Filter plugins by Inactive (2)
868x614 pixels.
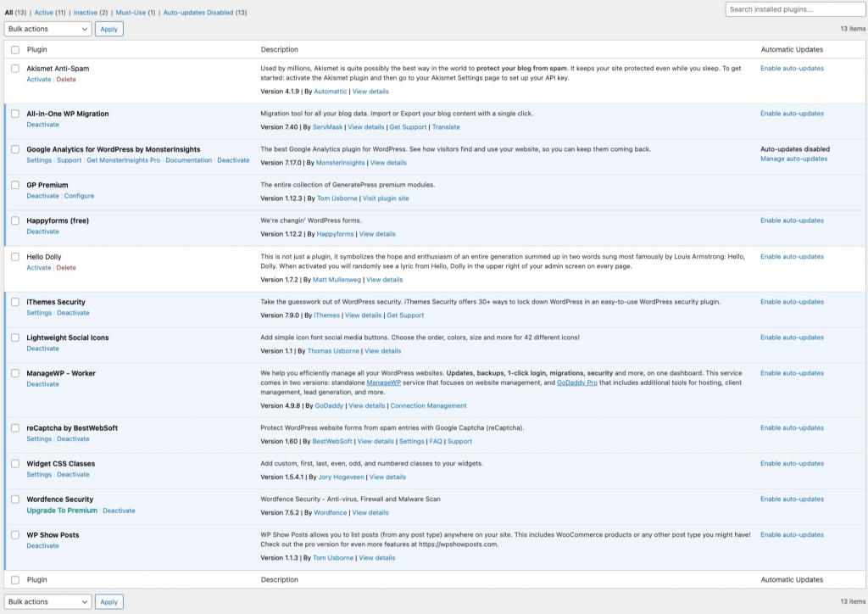pos(91,12)
